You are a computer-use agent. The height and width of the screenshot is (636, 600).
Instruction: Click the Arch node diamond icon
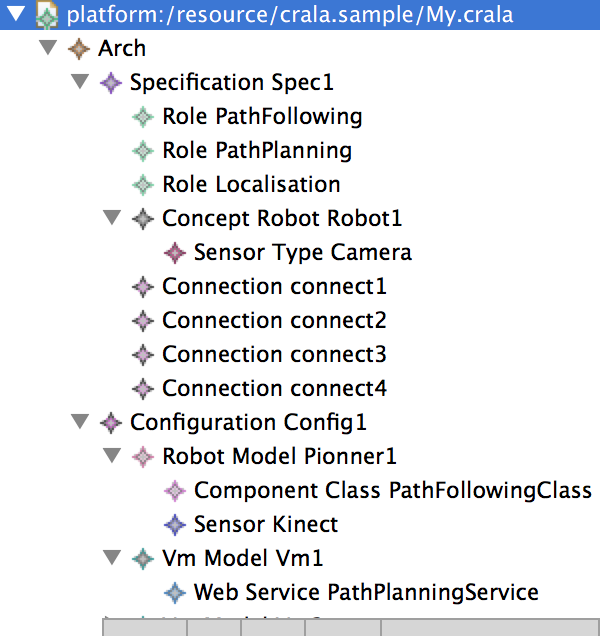(x=79, y=48)
